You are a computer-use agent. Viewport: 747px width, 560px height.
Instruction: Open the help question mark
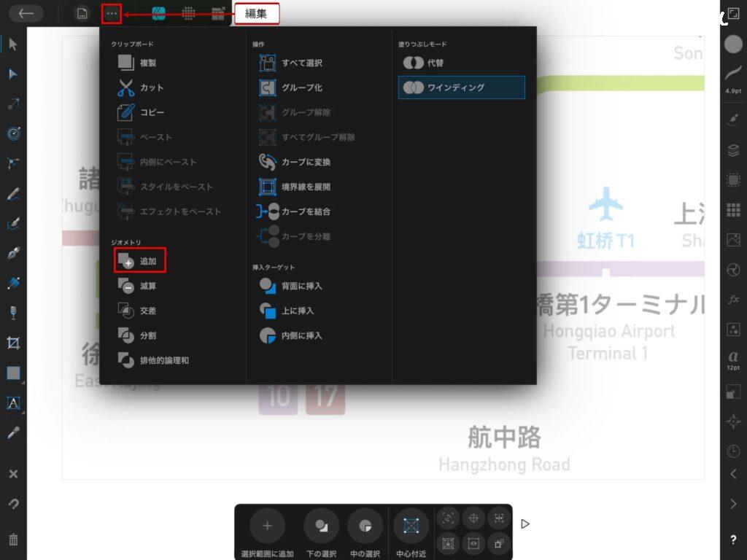733,540
